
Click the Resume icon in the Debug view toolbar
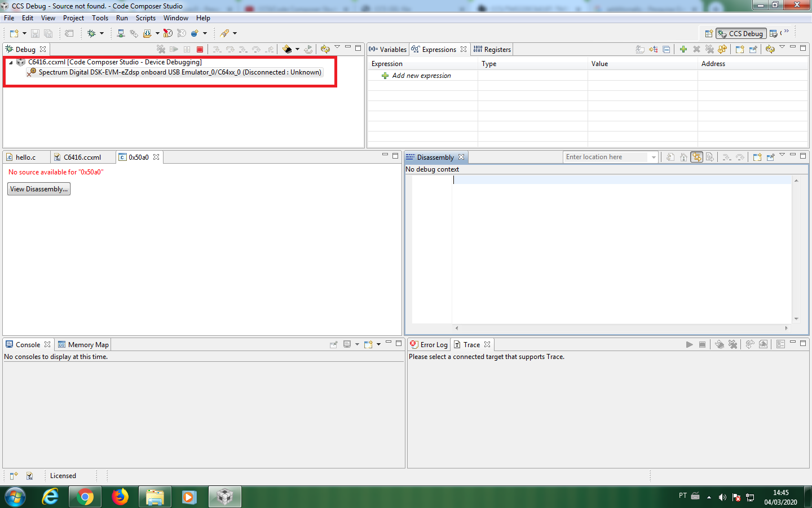[x=174, y=50]
